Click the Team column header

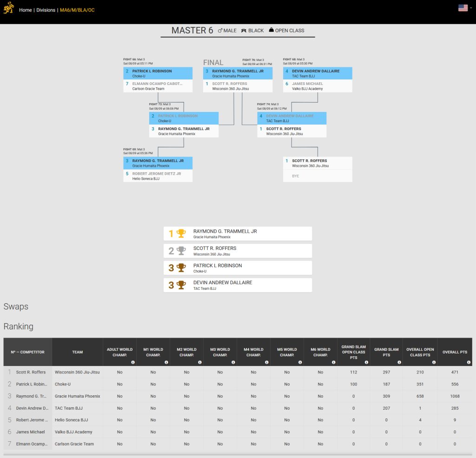click(x=78, y=352)
